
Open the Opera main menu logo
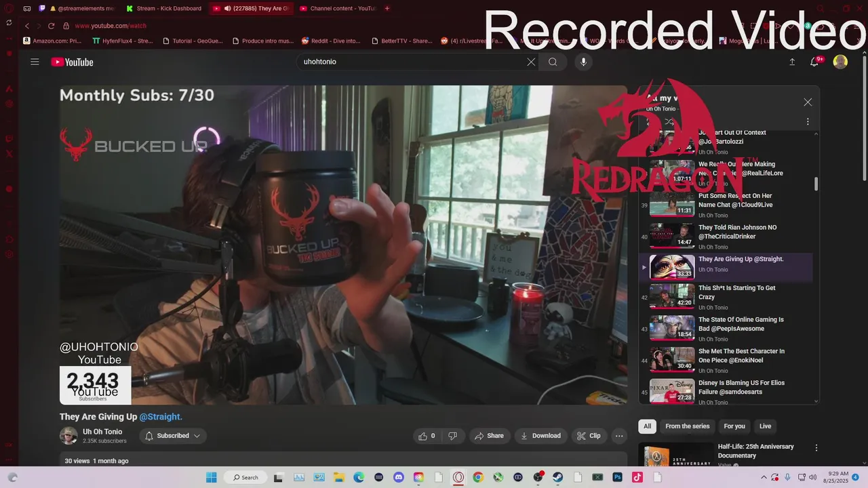coord(9,9)
